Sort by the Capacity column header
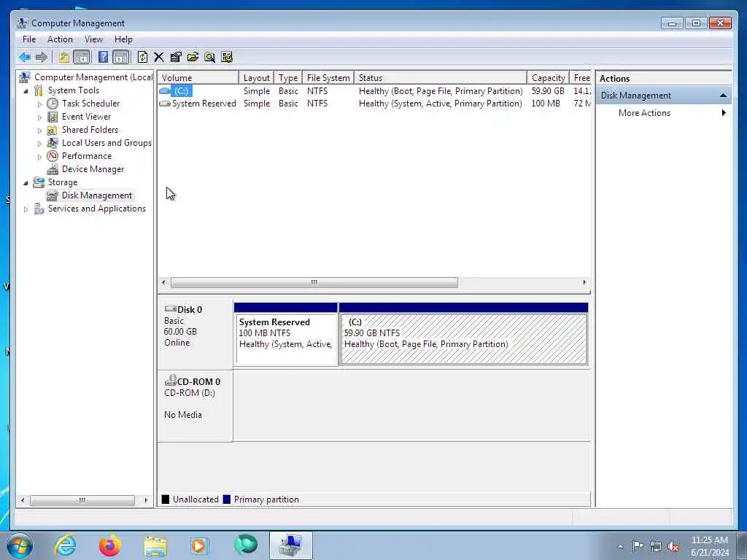Viewport: 747px width, 560px height. [548, 77]
